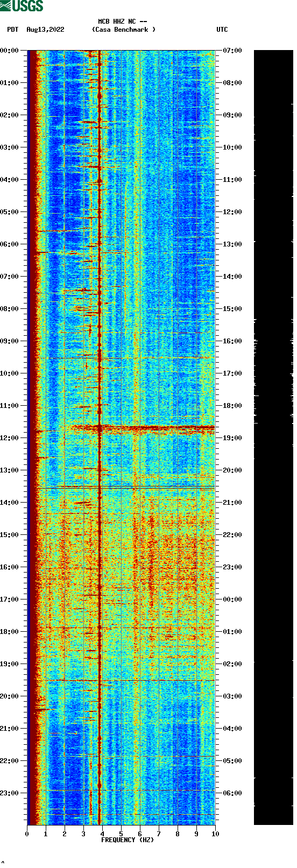Click the right-axis UTC label '23:00'
The height and width of the screenshot is (868, 297).
(232, 567)
